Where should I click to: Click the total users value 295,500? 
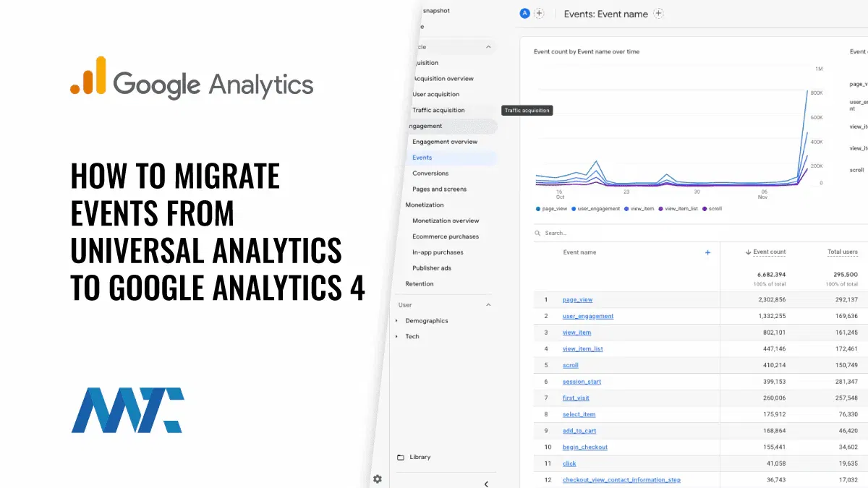(x=846, y=274)
